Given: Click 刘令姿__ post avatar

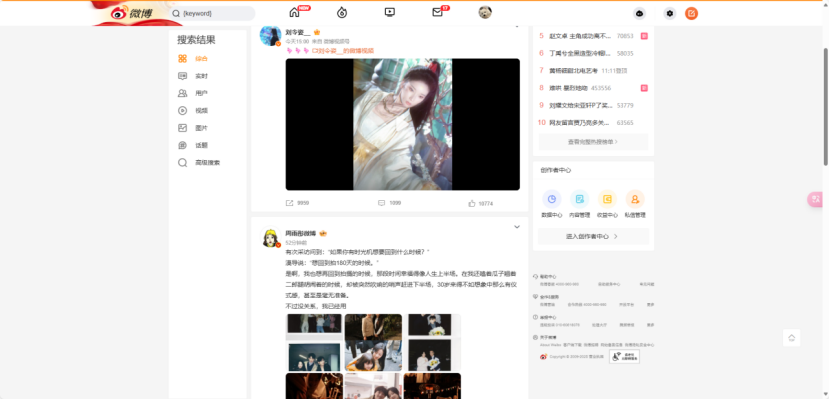Looking at the screenshot, I should [x=270, y=35].
